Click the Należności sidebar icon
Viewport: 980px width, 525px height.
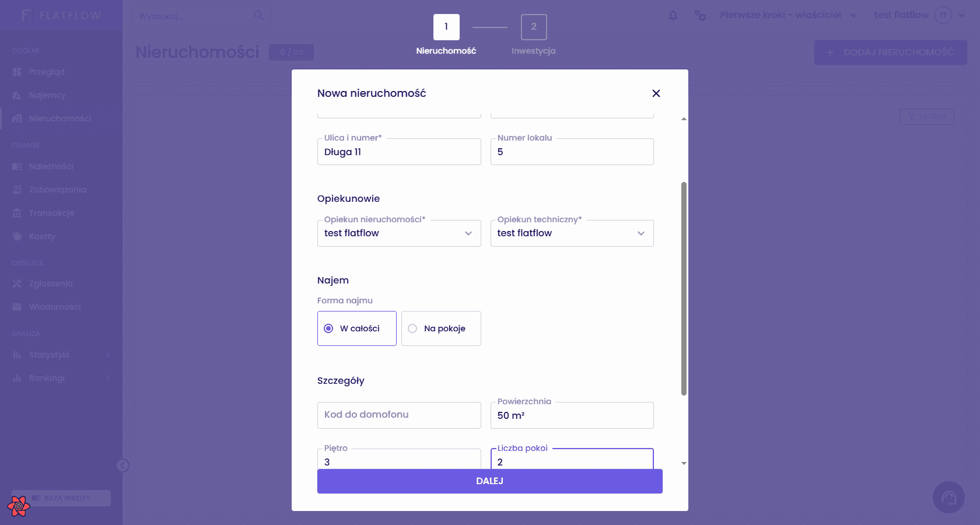[x=17, y=166]
